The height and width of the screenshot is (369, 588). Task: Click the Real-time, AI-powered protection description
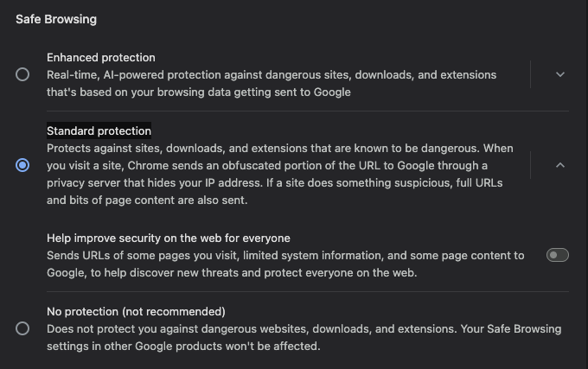point(259,75)
